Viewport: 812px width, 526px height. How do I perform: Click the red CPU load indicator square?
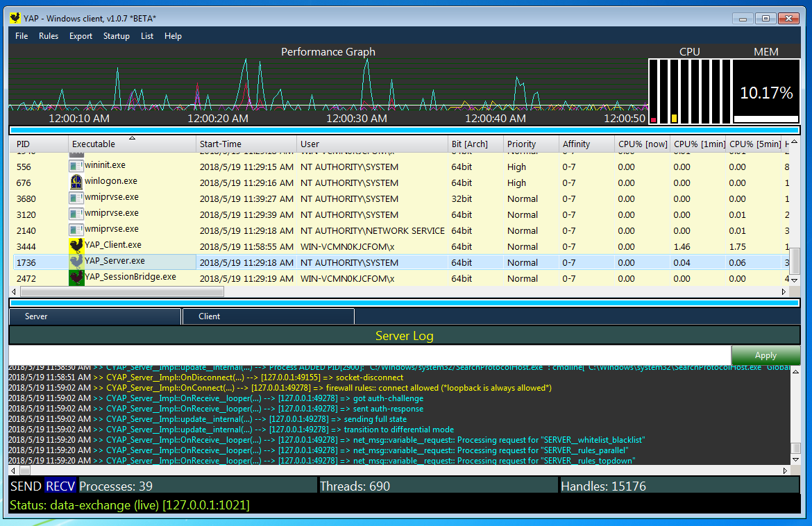coord(652,119)
